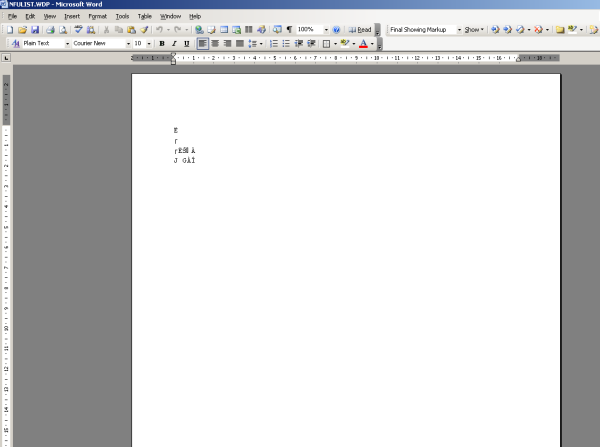Expand the Outside Border options arrow
Screen dimensions: 600x447
335,44
